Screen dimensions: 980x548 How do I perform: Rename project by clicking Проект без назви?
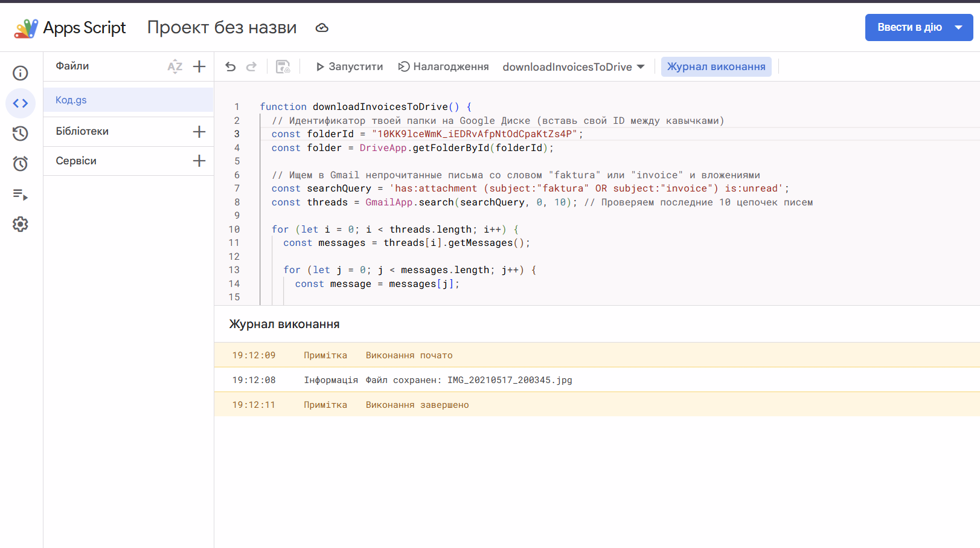point(222,27)
